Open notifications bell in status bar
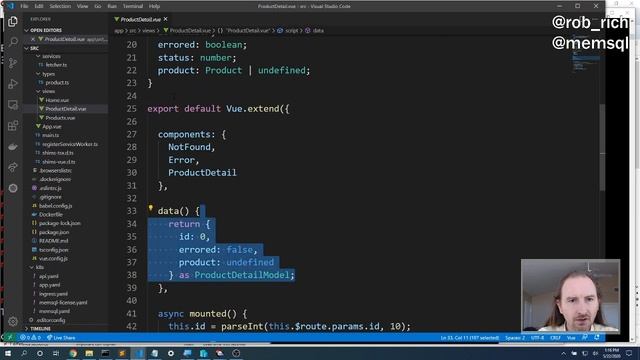Viewport: 640px width, 360px height. tap(597, 338)
